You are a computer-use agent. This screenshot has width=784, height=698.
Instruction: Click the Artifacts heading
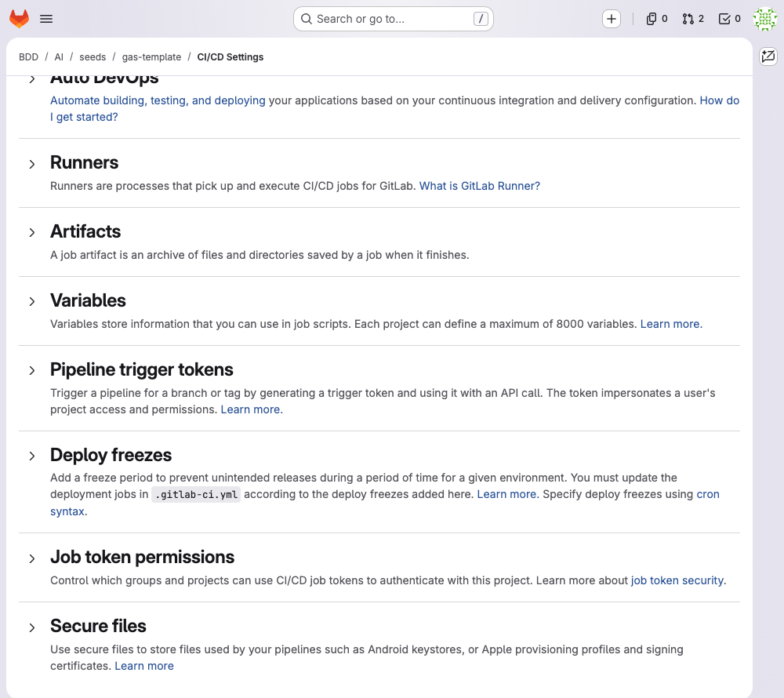[x=85, y=231]
